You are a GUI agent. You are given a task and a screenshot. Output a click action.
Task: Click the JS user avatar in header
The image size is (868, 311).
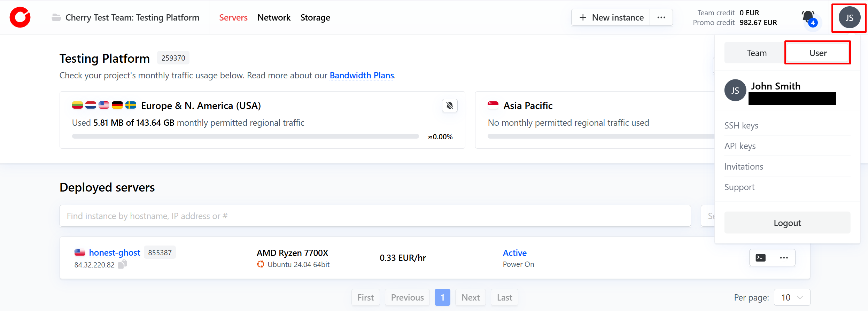[x=849, y=17]
